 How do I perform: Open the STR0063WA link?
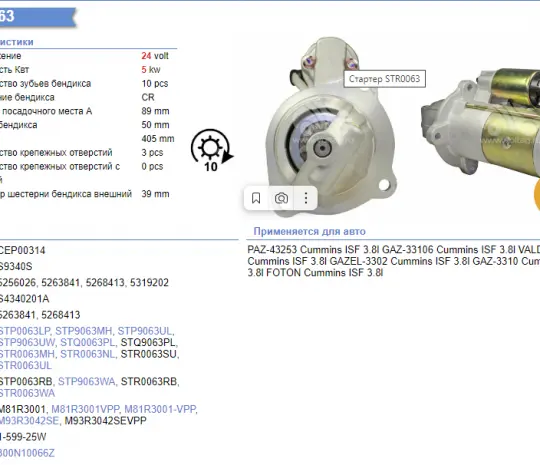point(27,393)
